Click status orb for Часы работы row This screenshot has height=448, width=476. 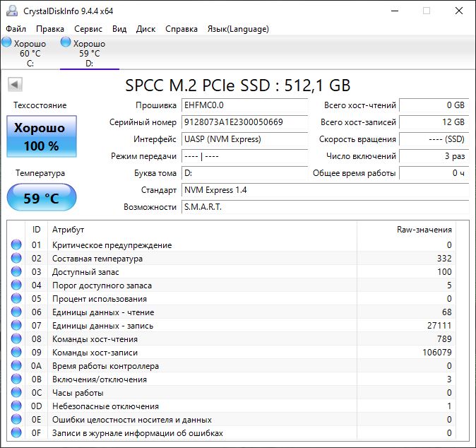(16, 393)
